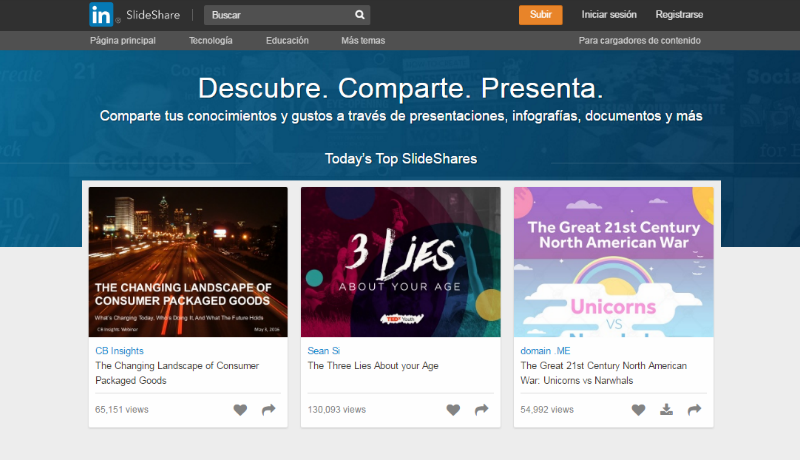Image resolution: width=800 pixels, height=460 pixels.
Task: Visit the CB Insights author profile
Action: pyautogui.click(x=119, y=351)
